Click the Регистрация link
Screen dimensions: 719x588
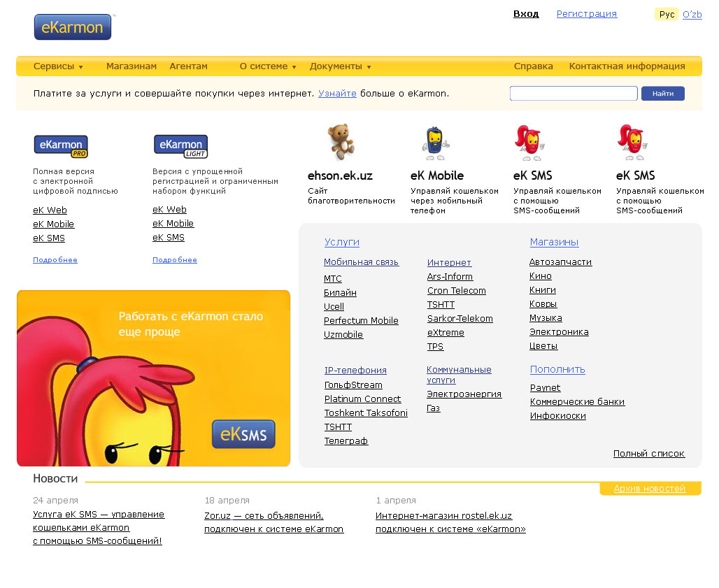tap(587, 14)
